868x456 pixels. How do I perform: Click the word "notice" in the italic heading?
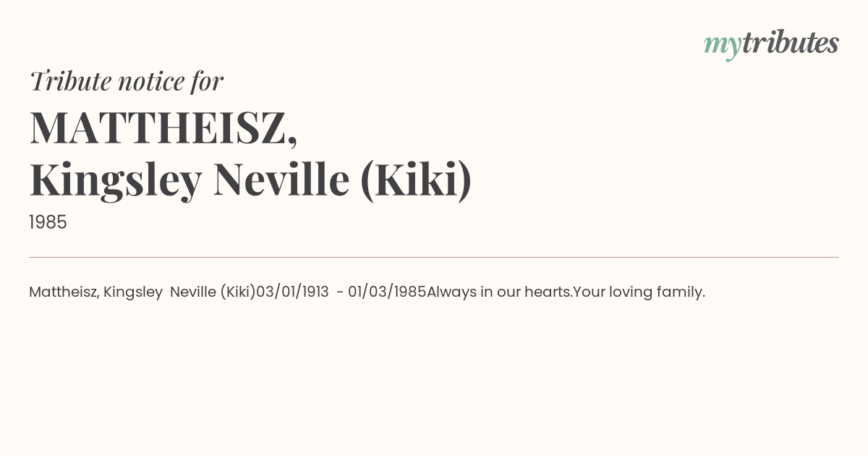(x=150, y=81)
